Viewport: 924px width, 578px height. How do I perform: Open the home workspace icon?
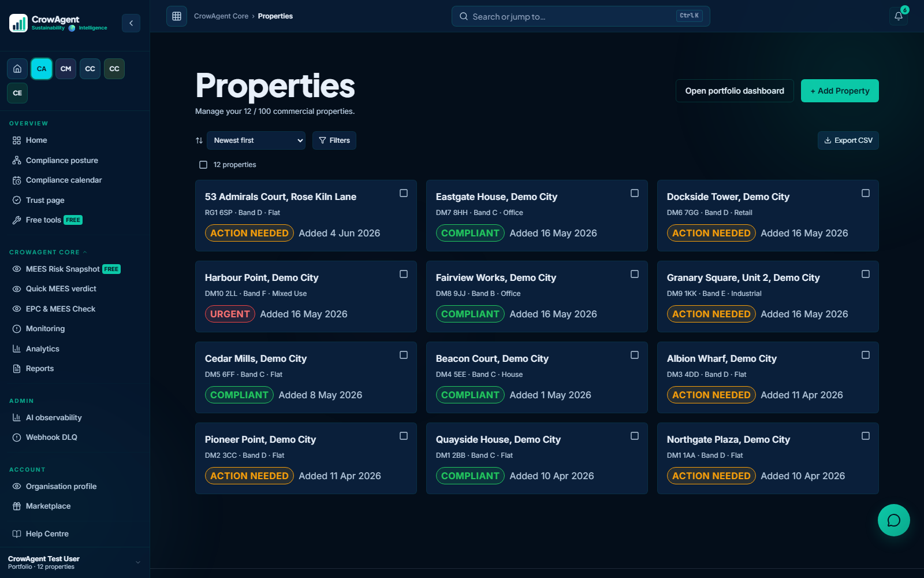pos(17,69)
